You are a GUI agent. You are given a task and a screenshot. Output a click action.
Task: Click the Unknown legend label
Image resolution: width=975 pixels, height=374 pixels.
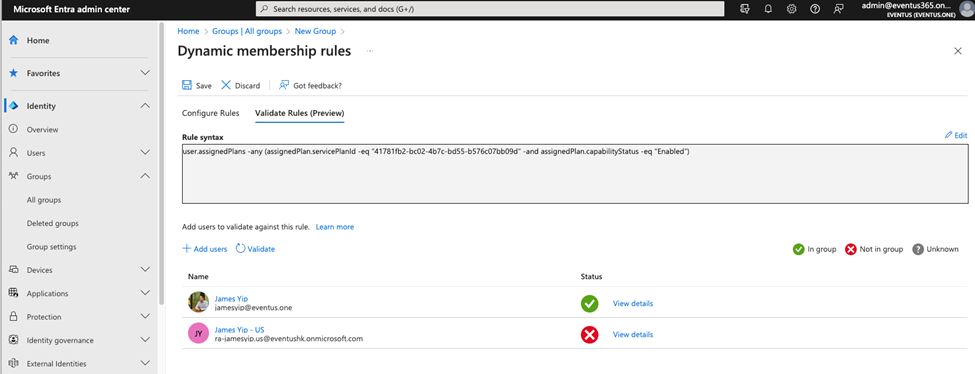(942, 249)
